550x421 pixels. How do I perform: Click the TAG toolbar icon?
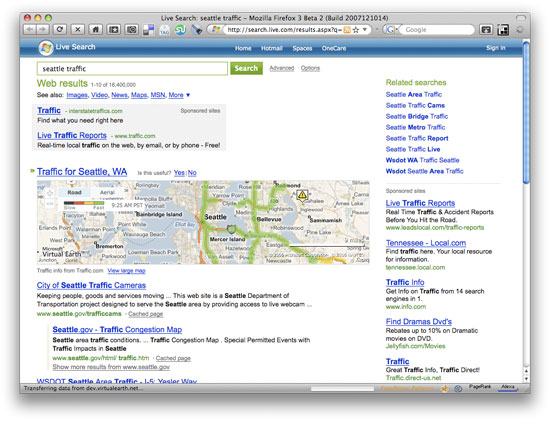(x=165, y=30)
